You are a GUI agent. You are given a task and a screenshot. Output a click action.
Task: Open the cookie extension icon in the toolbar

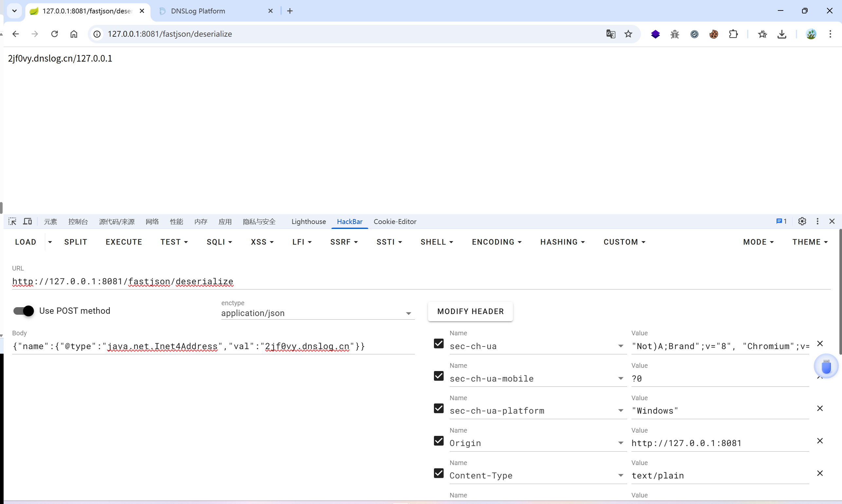point(714,34)
